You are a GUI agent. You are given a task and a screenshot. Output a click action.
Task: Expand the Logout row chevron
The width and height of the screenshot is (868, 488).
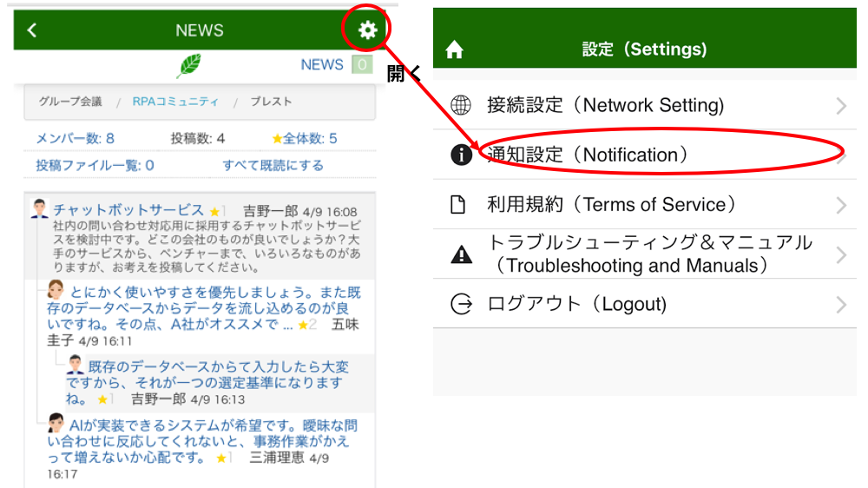point(840,304)
